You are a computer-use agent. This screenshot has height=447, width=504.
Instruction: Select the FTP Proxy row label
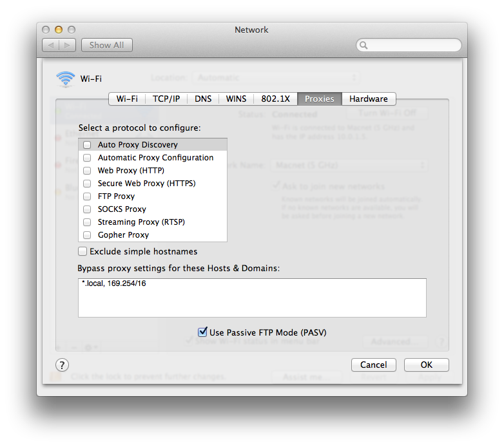(117, 196)
